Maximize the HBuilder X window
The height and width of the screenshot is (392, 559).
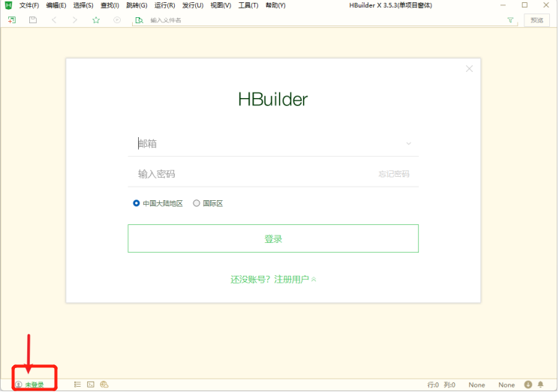pos(524,5)
